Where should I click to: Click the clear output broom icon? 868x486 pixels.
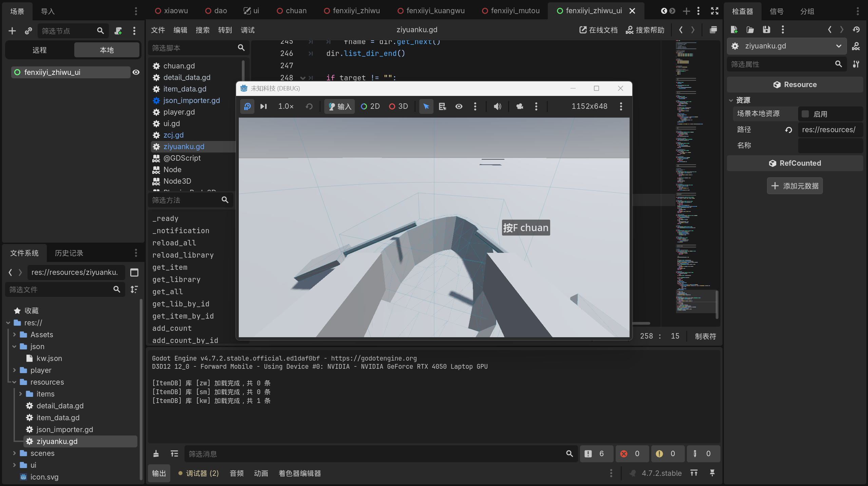pyautogui.click(x=156, y=453)
